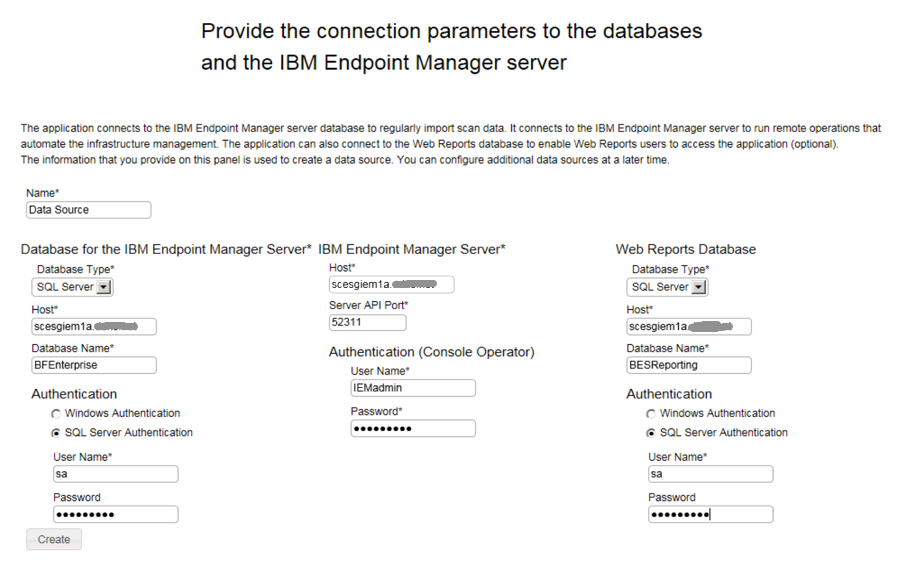Click the Host field under Endpoint Manager database

94,326
